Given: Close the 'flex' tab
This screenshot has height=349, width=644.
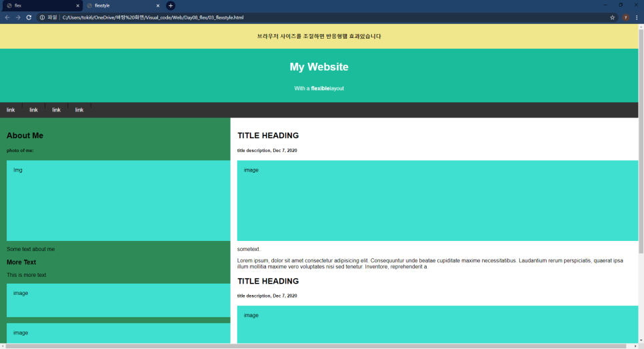Looking at the screenshot, I should coord(77,6).
